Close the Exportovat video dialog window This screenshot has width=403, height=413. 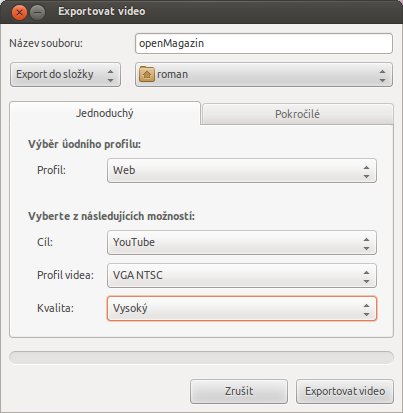point(19,13)
